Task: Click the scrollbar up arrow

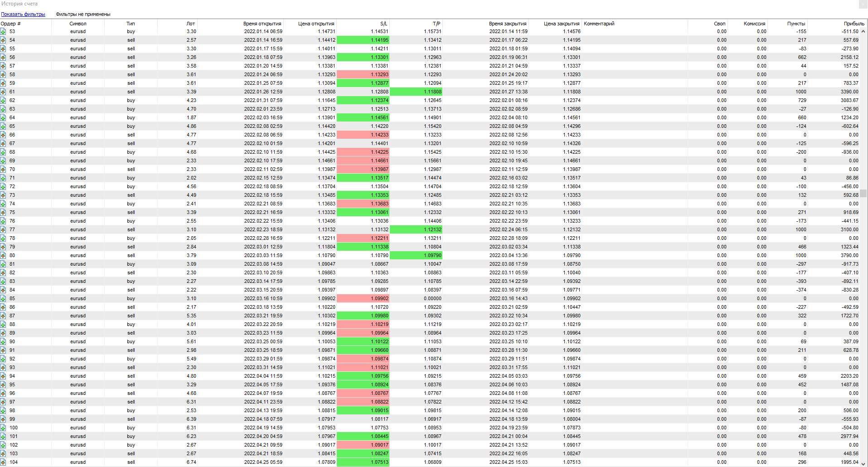Action: click(x=863, y=31)
